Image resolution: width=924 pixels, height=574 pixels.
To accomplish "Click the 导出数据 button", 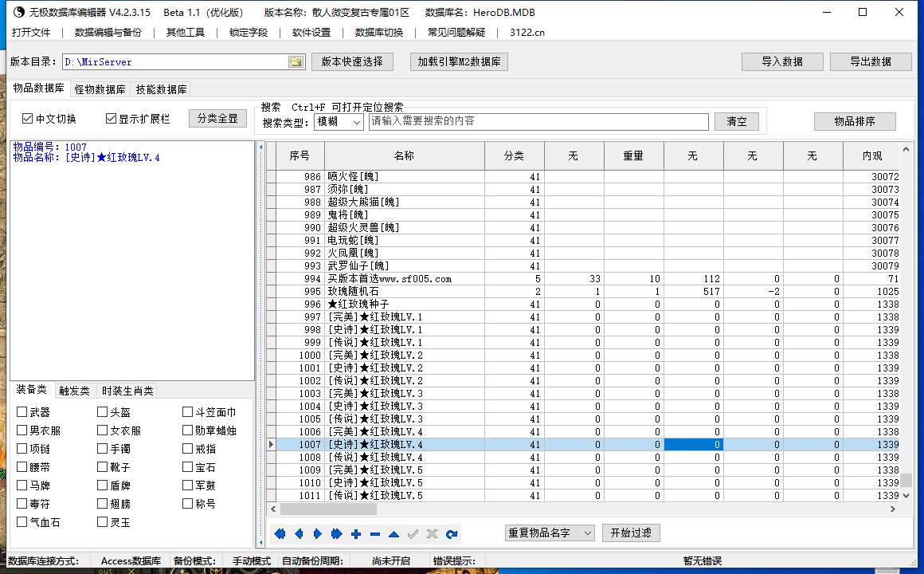I will tap(871, 61).
